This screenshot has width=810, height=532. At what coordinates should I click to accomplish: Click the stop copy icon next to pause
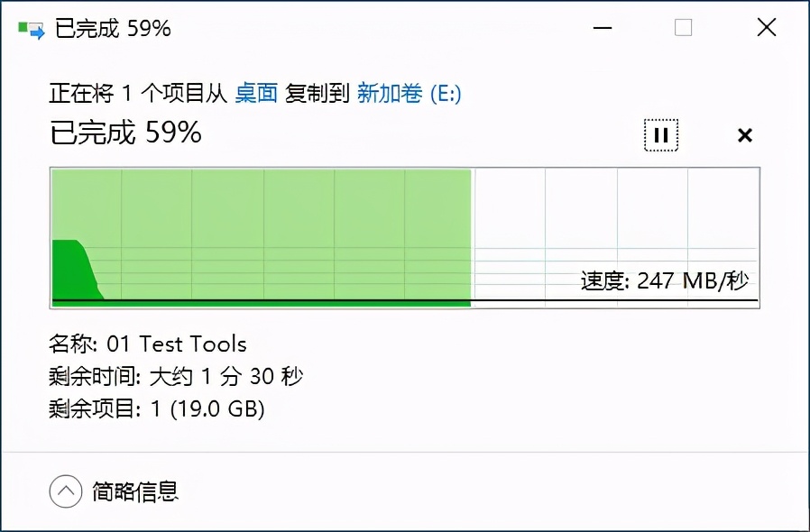(x=745, y=135)
